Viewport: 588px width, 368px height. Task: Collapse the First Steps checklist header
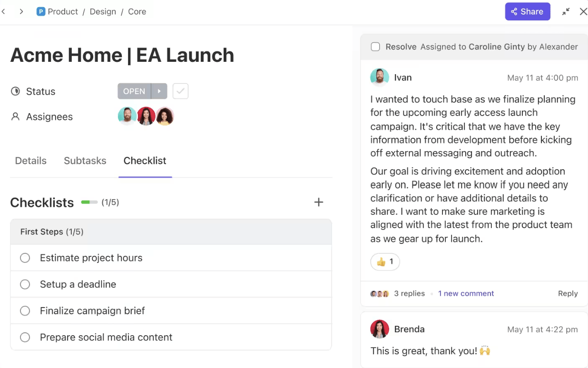(x=171, y=232)
